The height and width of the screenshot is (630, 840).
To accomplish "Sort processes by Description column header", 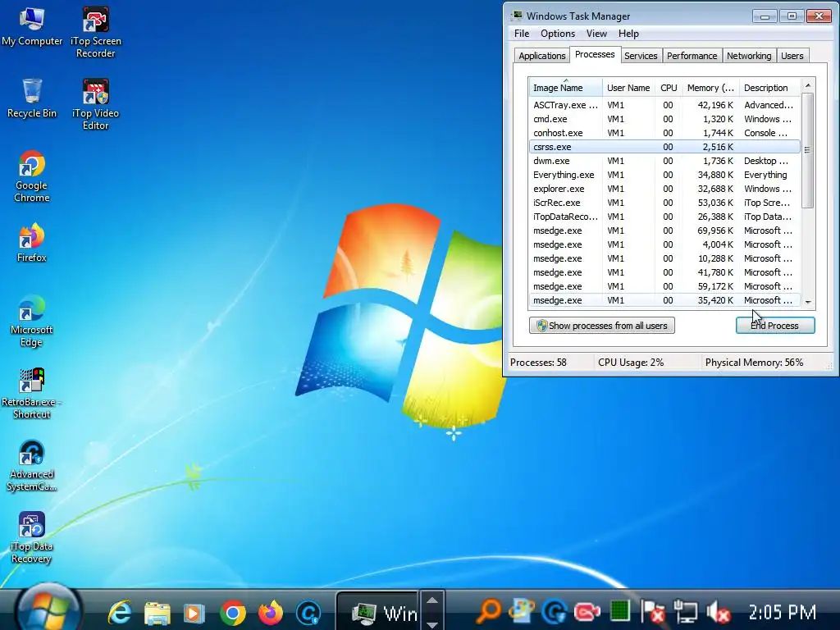I will 769,87.
